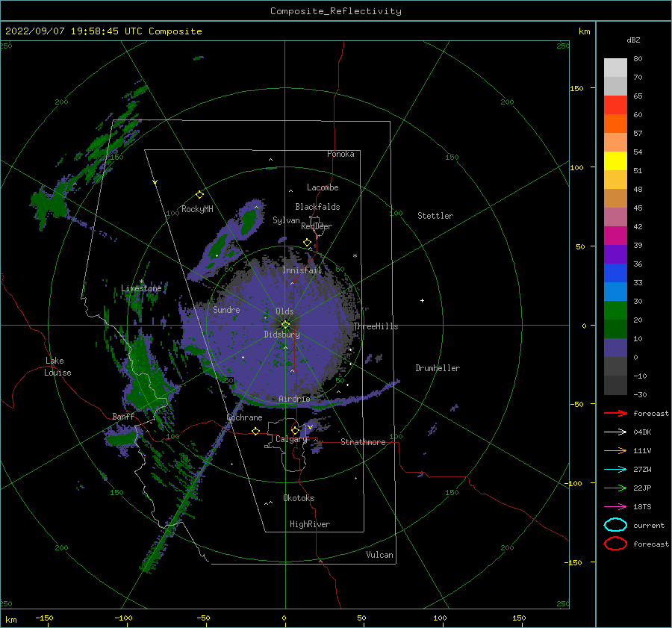
Task: Click the Ponoka city label
Action: point(340,154)
